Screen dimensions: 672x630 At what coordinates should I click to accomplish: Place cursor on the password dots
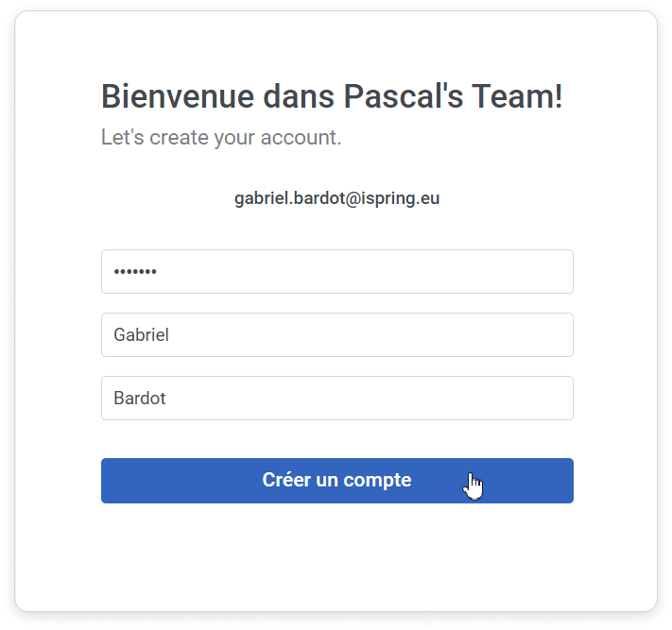(135, 272)
